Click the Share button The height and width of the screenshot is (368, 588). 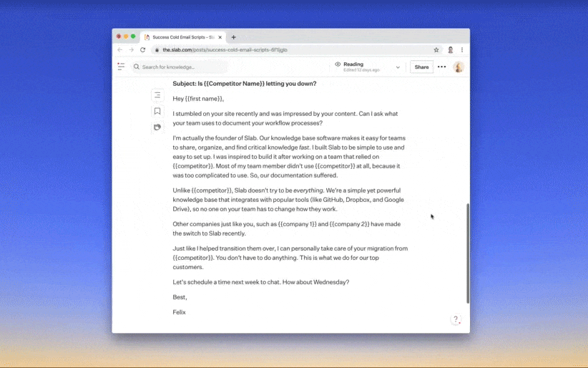click(x=421, y=67)
